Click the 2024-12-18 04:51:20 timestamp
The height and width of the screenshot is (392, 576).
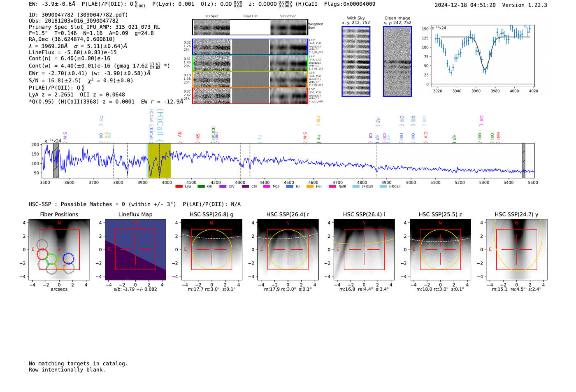(x=465, y=5)
